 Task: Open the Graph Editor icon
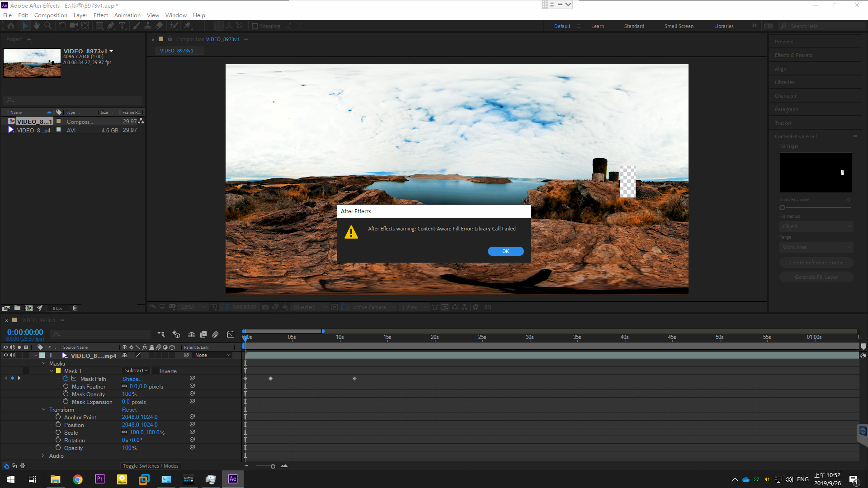pyautogui.click(x=231, y=334)
